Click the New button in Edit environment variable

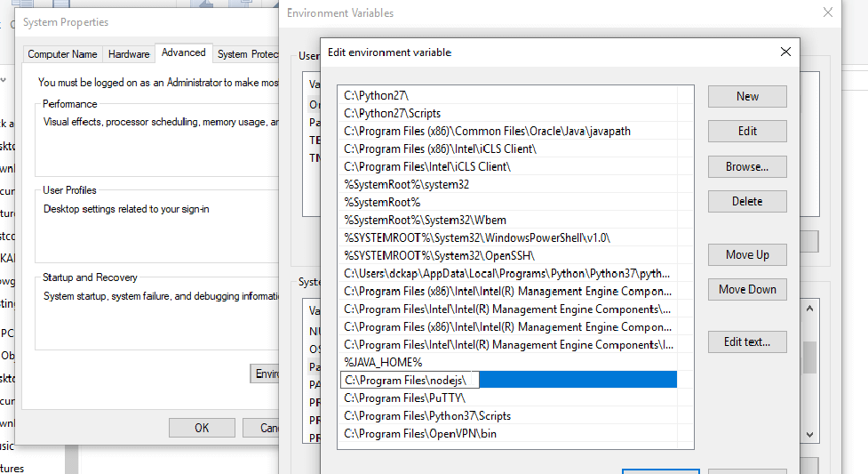(747, 96)
